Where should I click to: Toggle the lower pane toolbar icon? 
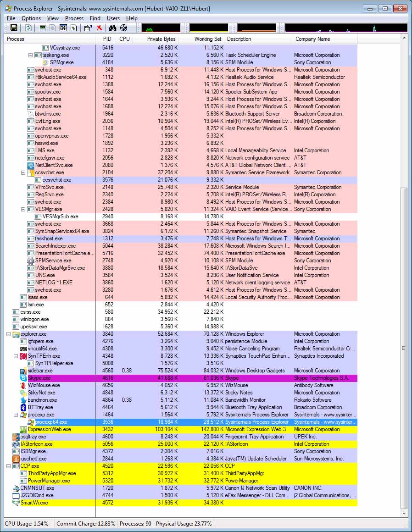(63, 28)
